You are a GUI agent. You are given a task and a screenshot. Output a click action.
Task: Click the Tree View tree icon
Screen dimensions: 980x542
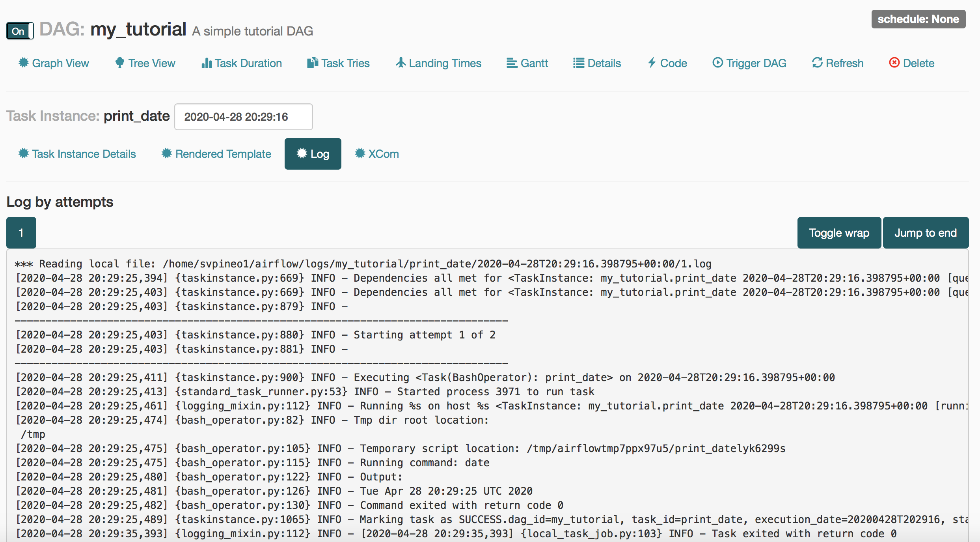pos(120,63)
